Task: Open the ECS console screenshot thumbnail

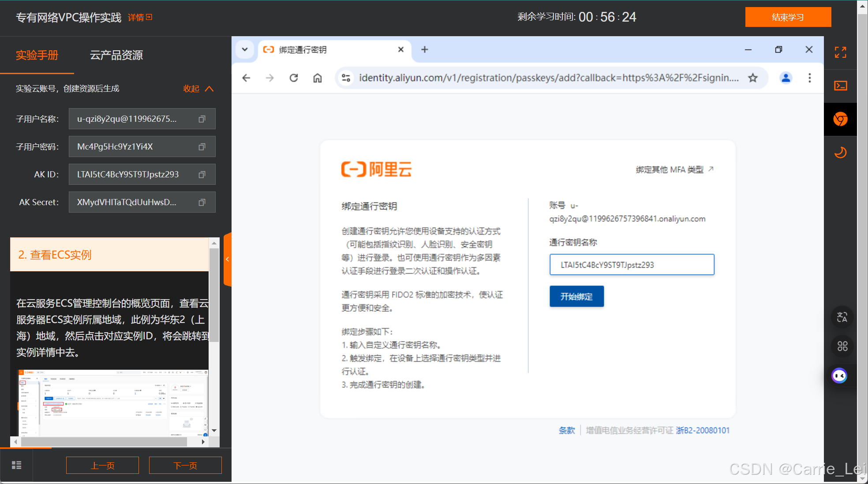Action: tap(112, 403)
